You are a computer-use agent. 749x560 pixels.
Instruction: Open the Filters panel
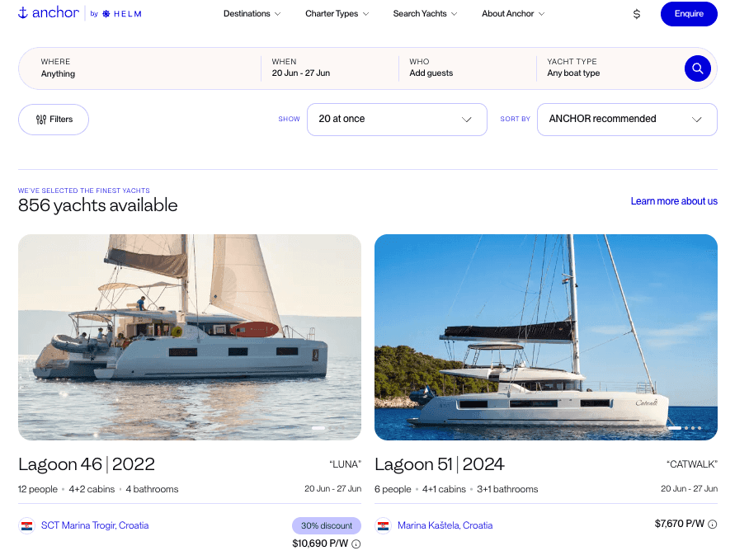(x=54, y=120)
